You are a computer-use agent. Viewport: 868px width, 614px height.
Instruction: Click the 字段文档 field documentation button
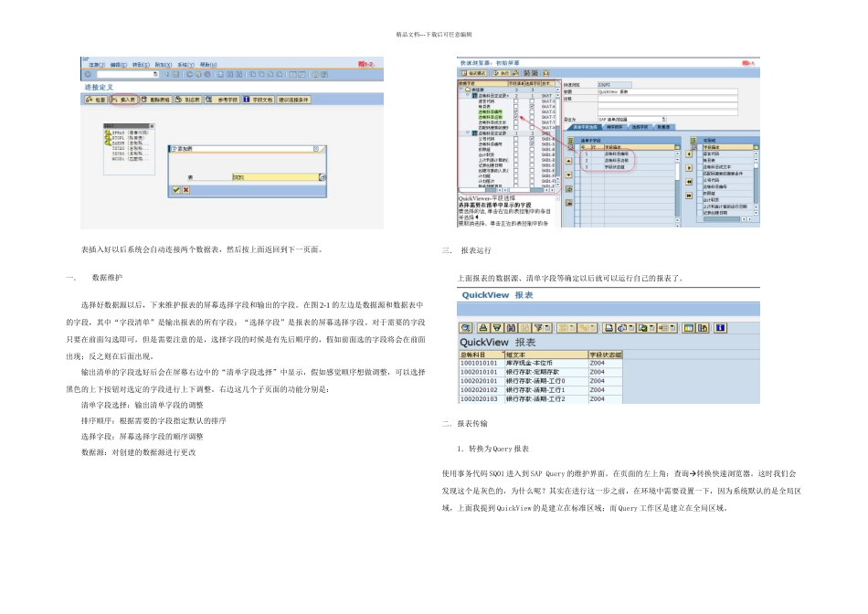(x=258, y=100)
